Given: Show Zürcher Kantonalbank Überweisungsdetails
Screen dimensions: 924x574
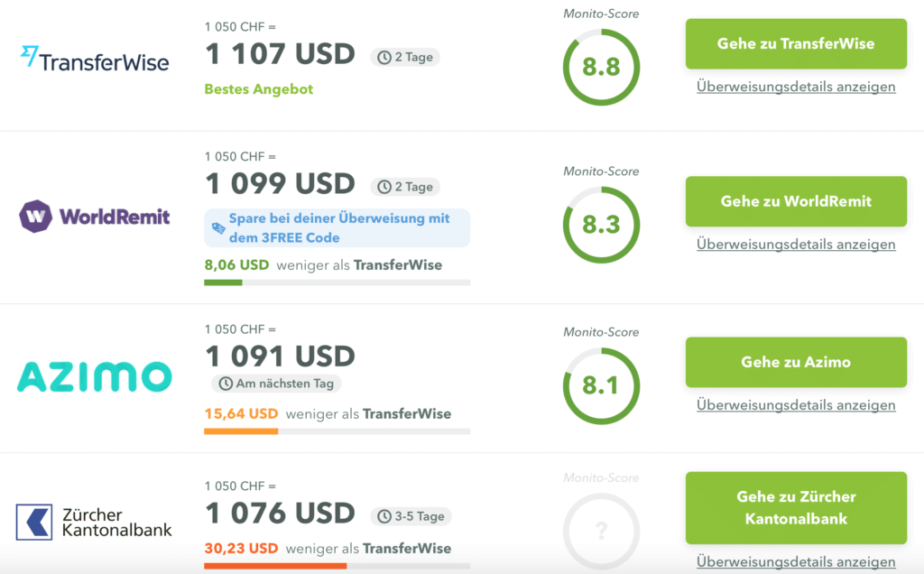Looking at the screenshot, I should coord(796,561).
